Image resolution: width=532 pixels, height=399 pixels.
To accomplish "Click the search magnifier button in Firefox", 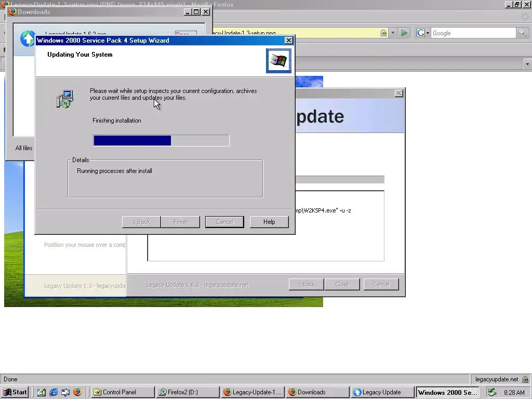I will click(522, 33).
